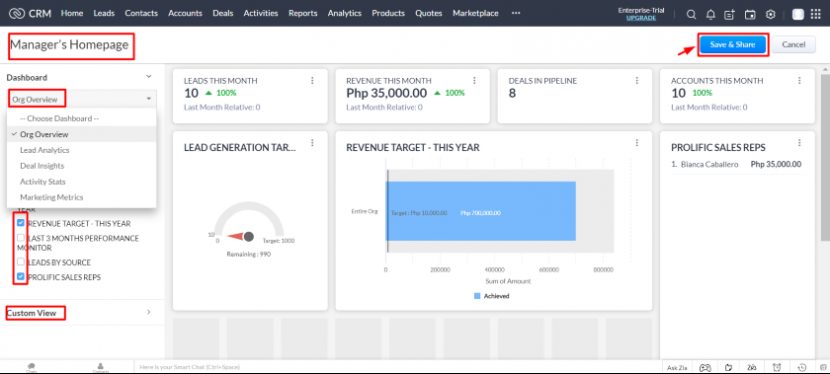The image size is (830, 374).
Task: Open the notifications bell
Action: pos(710,15)
